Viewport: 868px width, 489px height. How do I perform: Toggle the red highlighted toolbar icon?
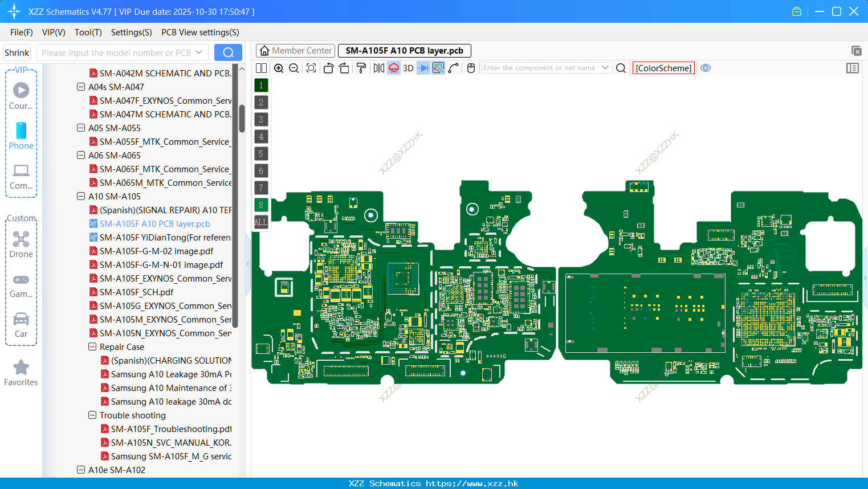click(393, 68)
